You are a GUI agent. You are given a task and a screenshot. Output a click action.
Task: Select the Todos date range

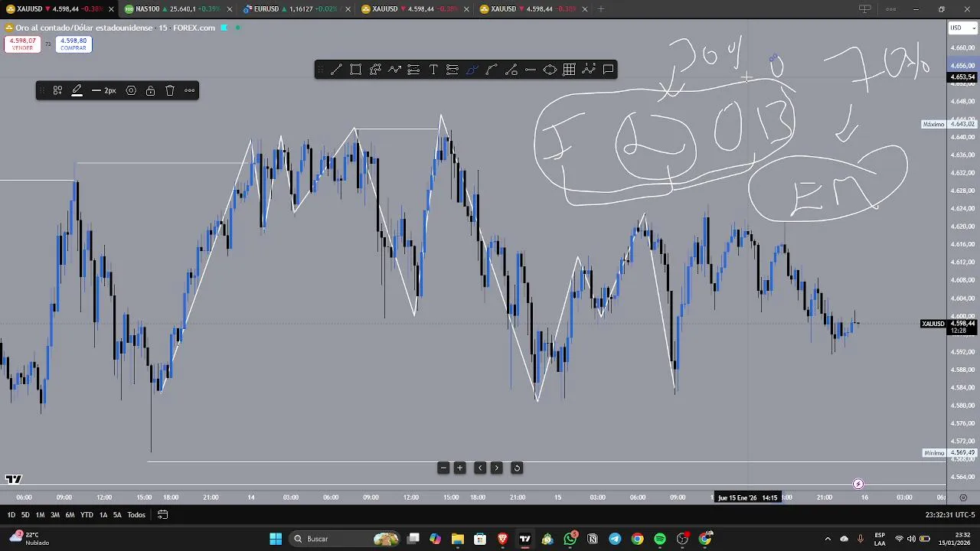tap(136, 515)
